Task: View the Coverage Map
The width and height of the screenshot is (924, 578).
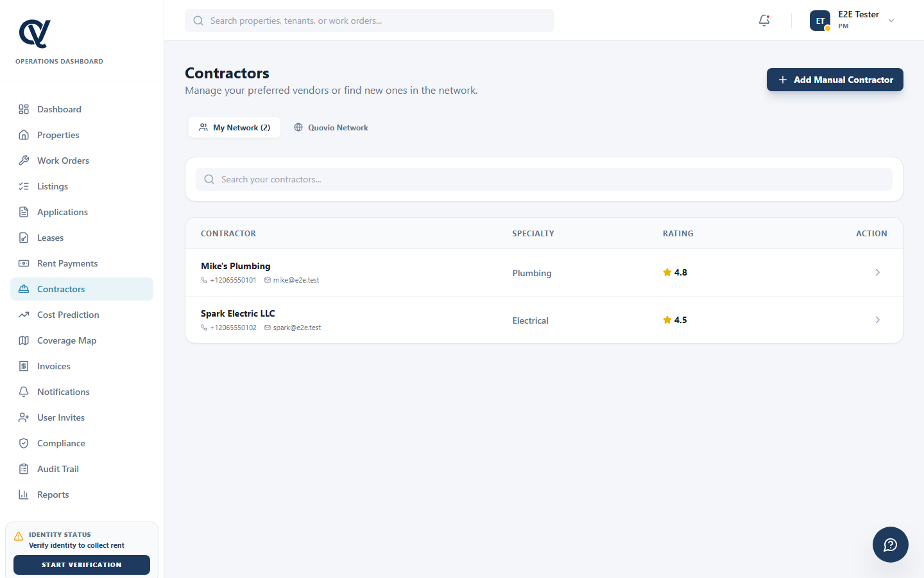Action: point(66,340)
